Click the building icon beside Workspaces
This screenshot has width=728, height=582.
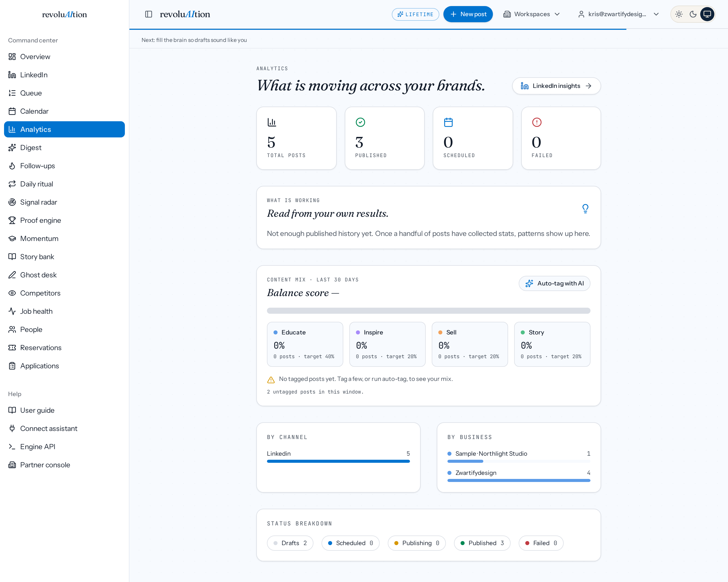(507, 14)
